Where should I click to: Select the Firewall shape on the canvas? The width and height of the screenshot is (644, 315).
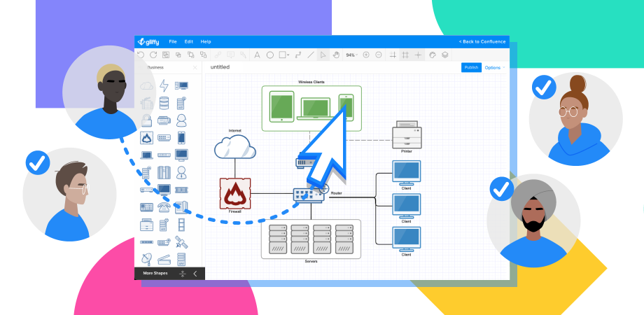235,193
